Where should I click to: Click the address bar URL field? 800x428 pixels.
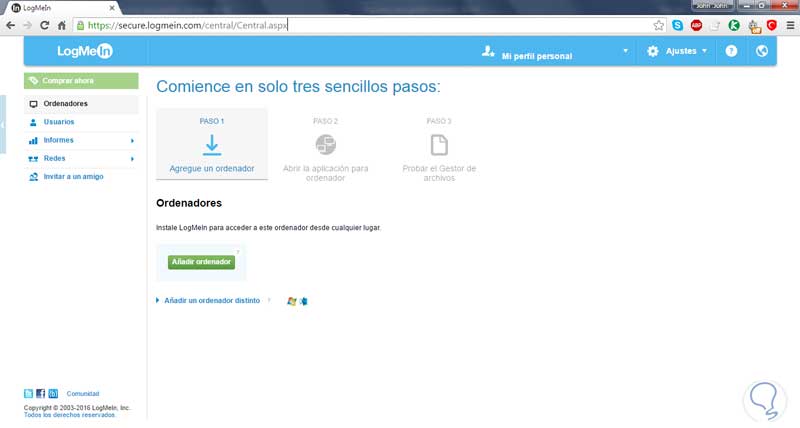367,25
